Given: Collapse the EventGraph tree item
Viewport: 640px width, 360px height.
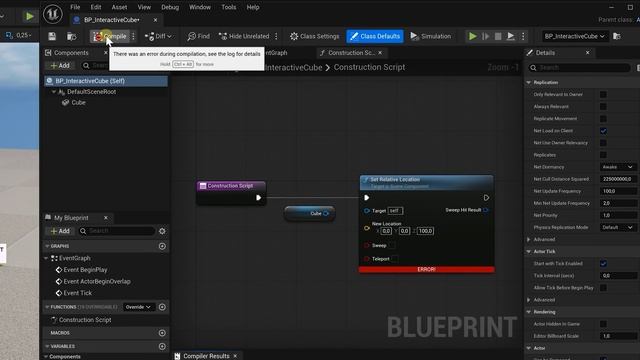Looking at the screenshot, I should 47,258.
